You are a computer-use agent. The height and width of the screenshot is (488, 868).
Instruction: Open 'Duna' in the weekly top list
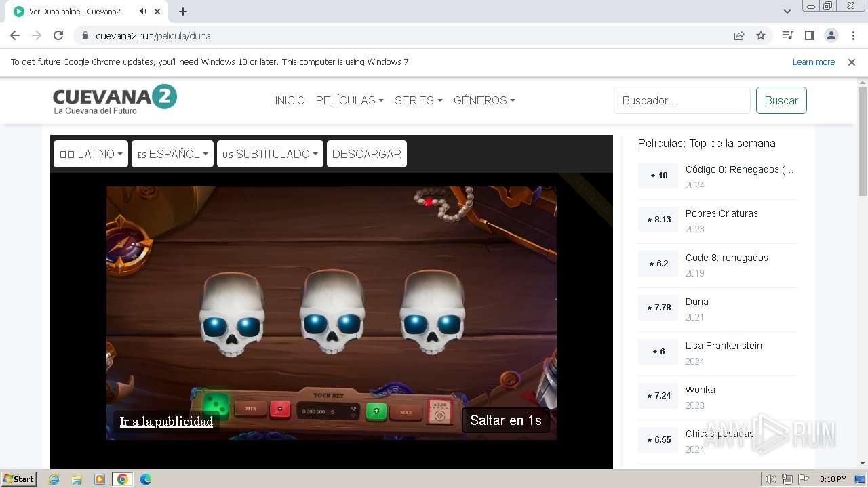(x=696, y=302)
